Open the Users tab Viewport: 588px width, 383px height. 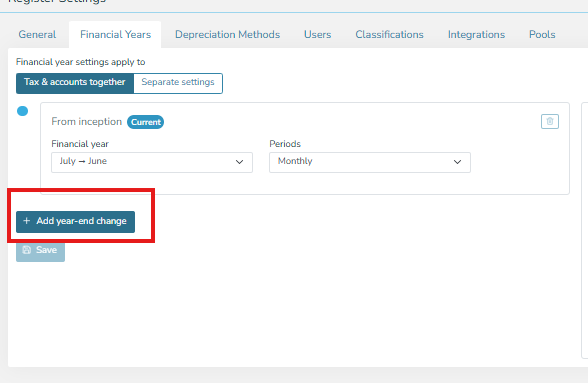click(317, 35)
